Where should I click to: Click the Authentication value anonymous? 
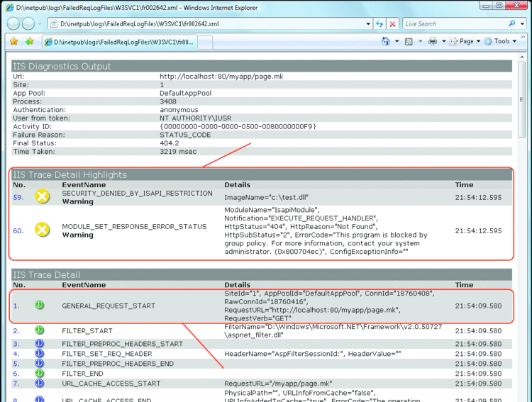(179, 110)
